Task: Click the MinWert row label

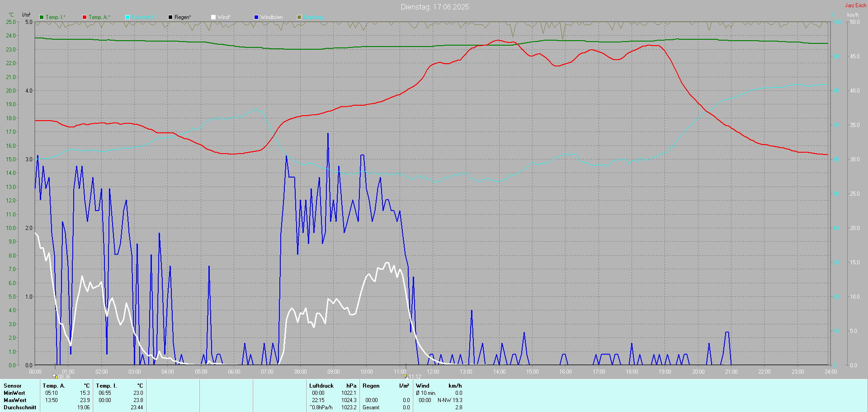Action: tap(14, 393)
